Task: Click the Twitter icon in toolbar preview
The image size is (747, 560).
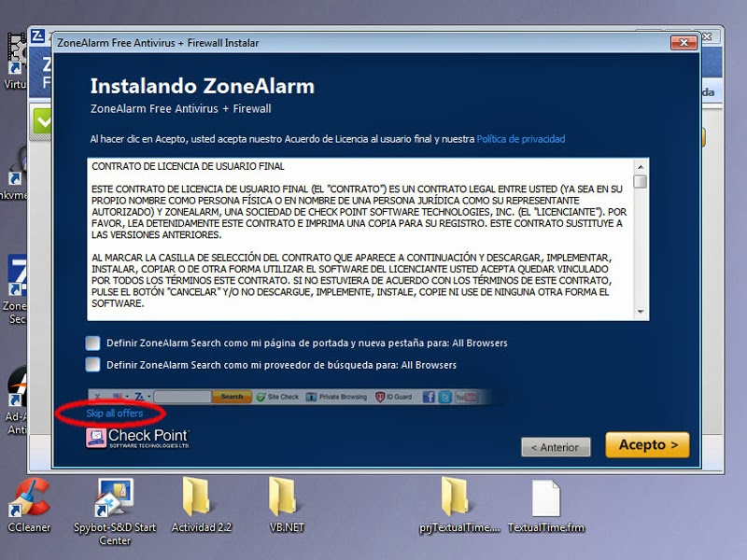Action: (444, 398)
